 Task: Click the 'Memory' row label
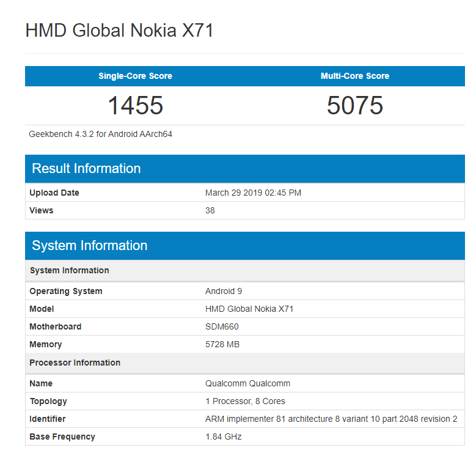tap(46, 344)
